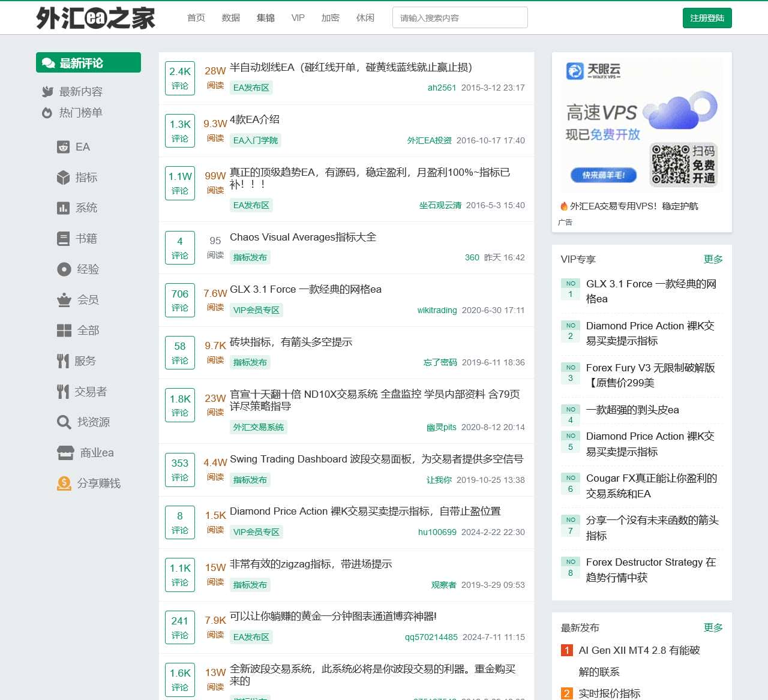
Task: Click the 高速VPS ad banner image
Action: pyautogui.click(x=642, y=125)
